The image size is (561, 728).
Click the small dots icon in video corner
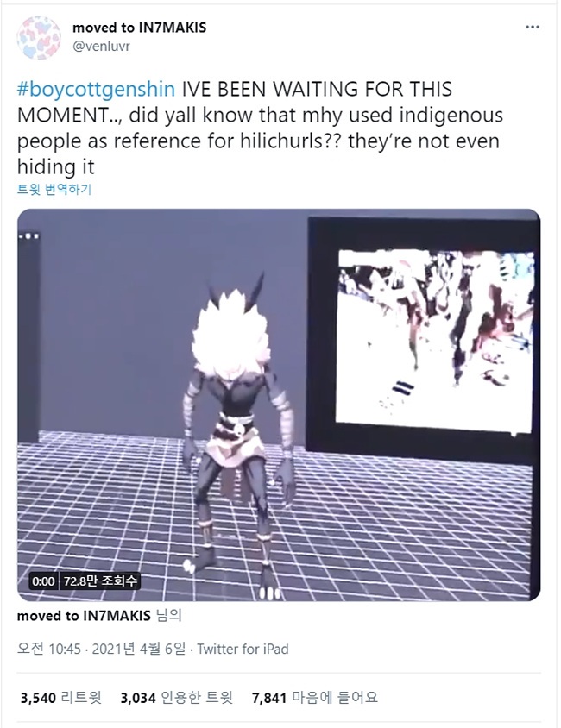click(x=28, y=236)
